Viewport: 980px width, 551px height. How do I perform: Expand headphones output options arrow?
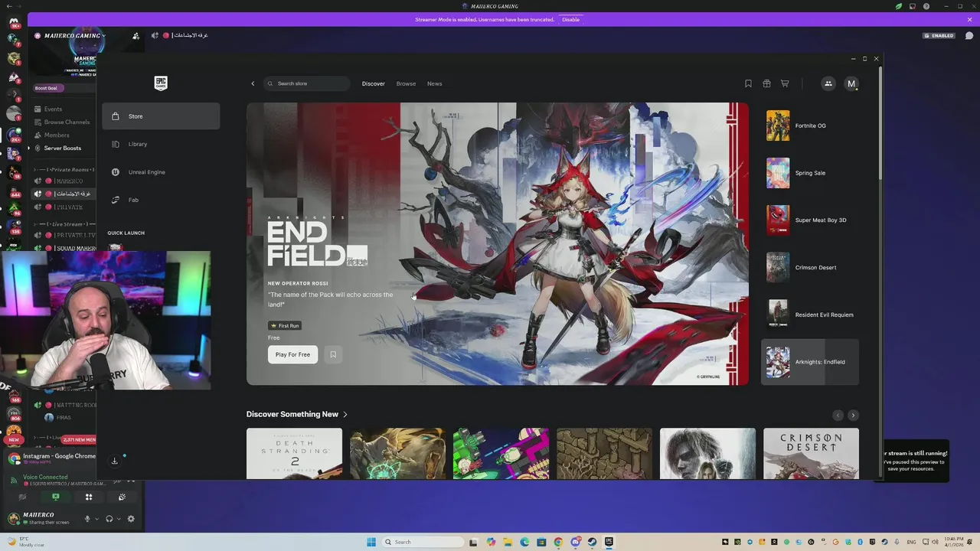pos(119,519)
